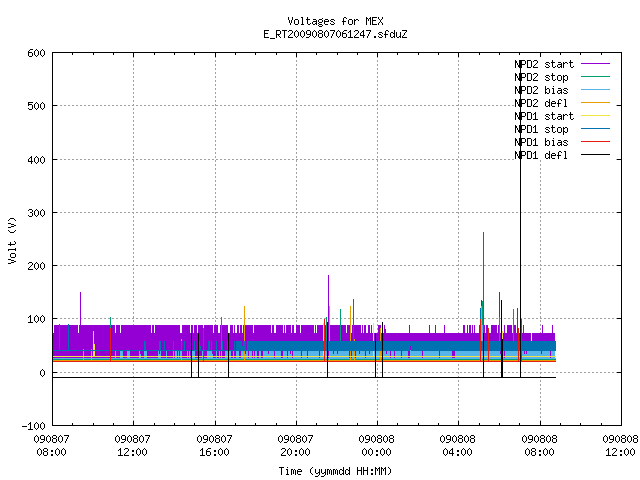640x480 pixels.
Task: Click the "NPD1 defl" legend label
Action: [541, 156]
